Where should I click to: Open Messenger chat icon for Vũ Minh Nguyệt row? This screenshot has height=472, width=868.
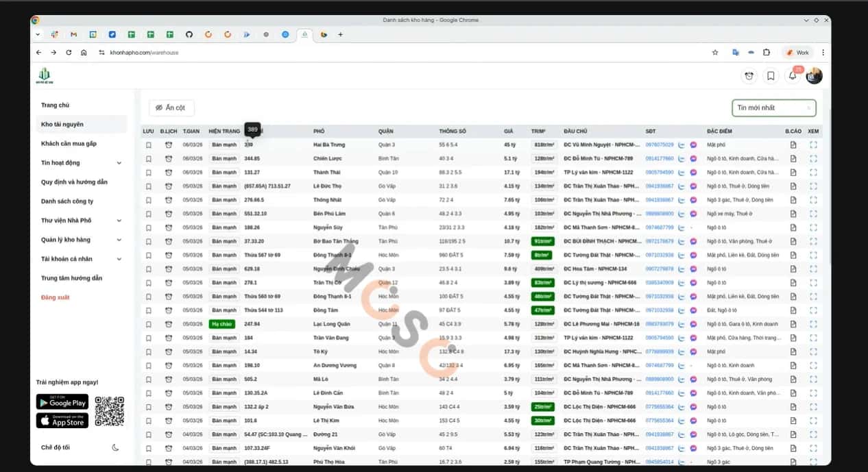click(694, 145)
